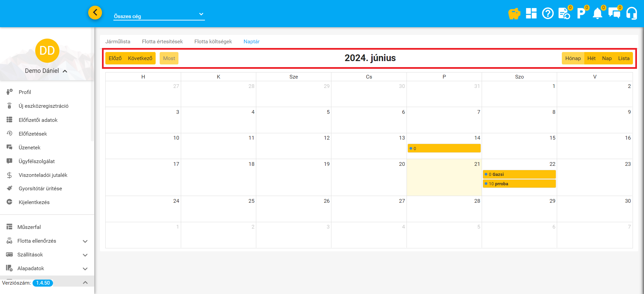Open notifications bell icon

click(597, 14)
